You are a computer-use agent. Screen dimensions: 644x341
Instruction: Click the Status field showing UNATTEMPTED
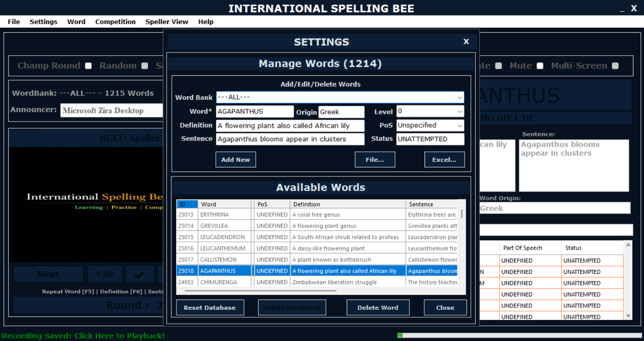[430, 139]
